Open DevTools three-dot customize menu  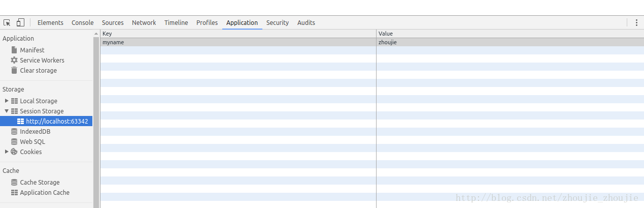[x=636, y=22]
